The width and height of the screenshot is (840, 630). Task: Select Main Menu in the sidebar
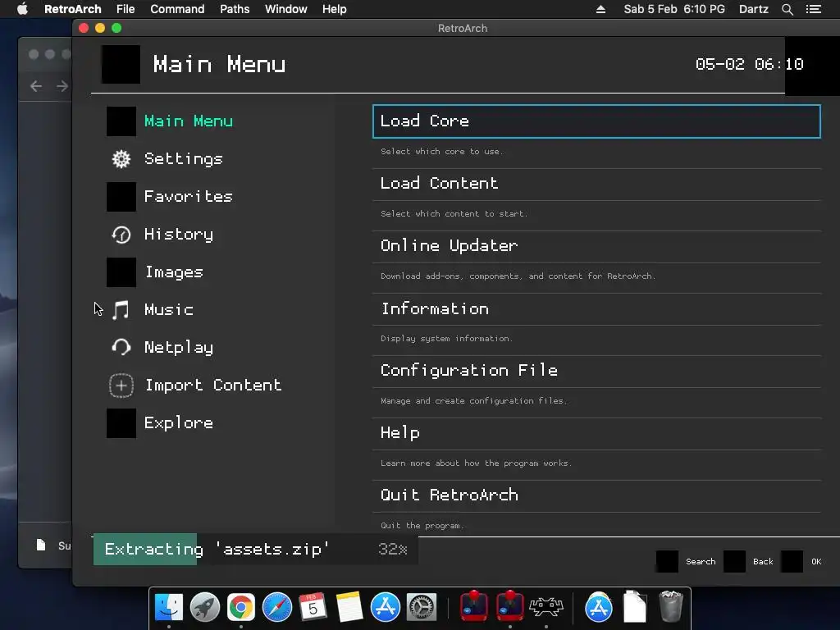[189, 121]
